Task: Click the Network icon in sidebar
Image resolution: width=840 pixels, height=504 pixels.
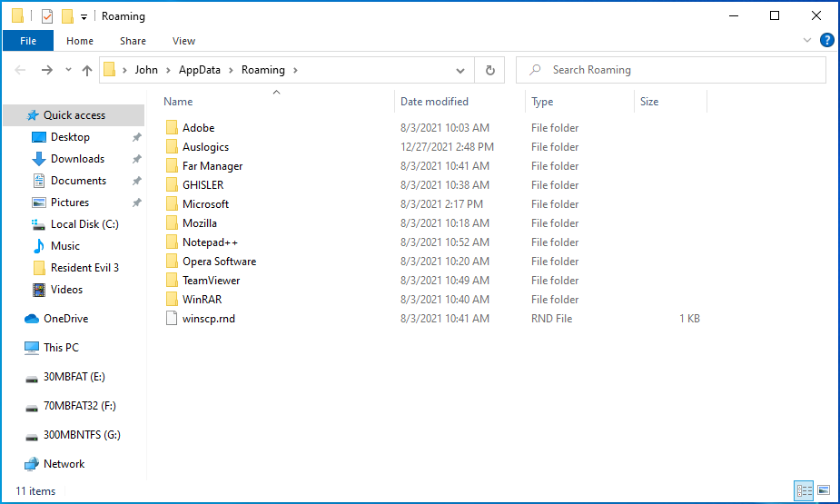Action: (x=32, y=464)
